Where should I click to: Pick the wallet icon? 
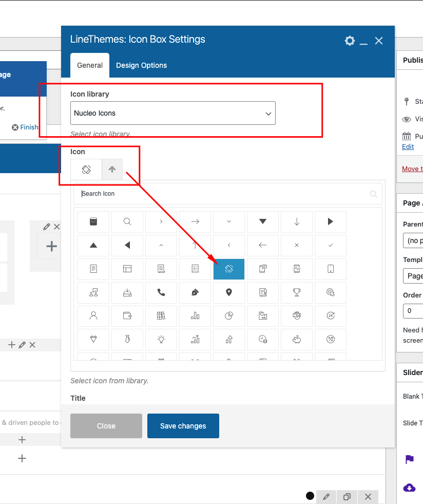(127, 316)
